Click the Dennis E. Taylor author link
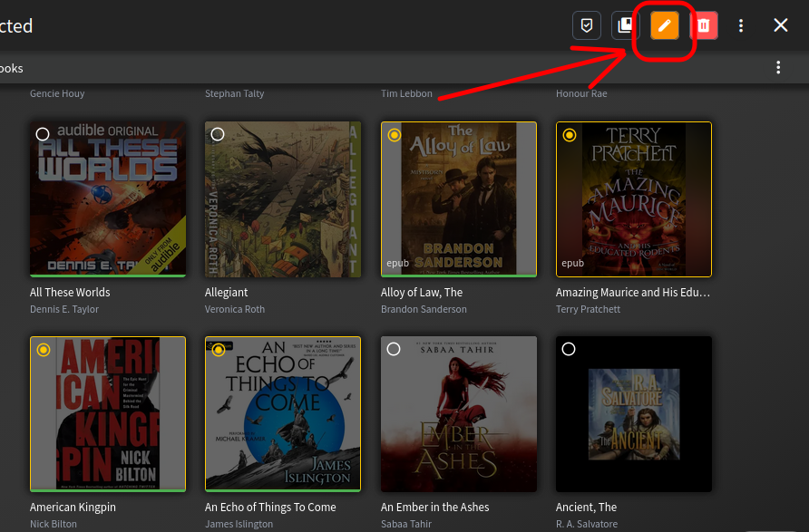 coord(64,309)
